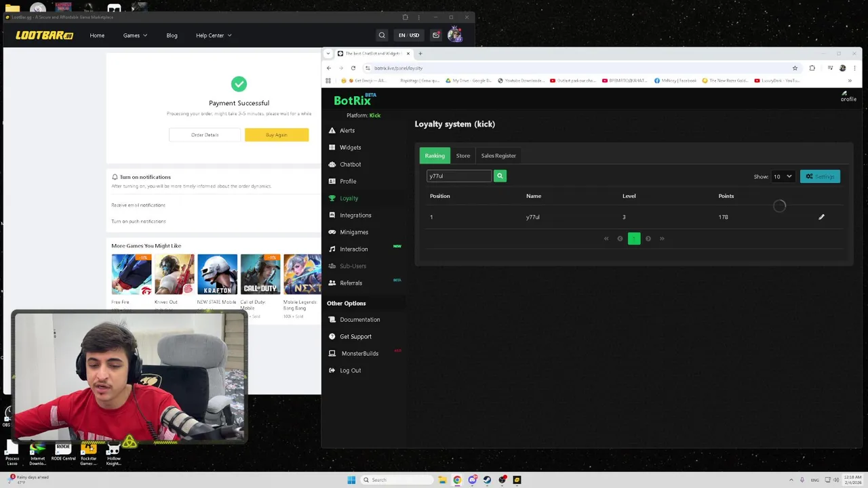Log Out of BotRix

(344, 370)
